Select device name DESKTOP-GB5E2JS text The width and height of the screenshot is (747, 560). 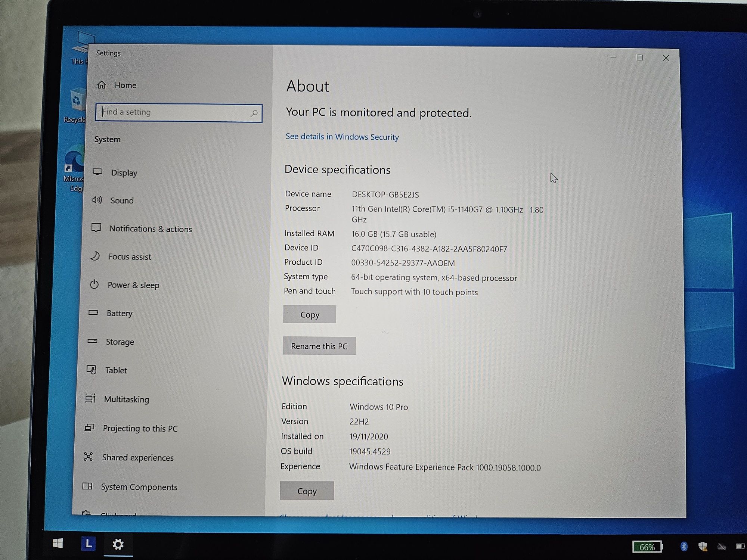tap(385, 195)
